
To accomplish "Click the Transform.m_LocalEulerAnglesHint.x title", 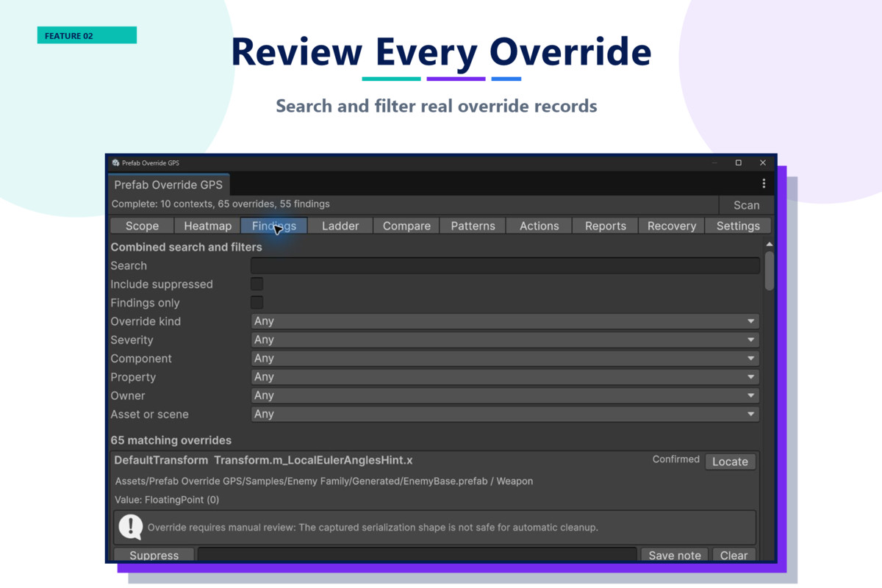I will [313, 460].
